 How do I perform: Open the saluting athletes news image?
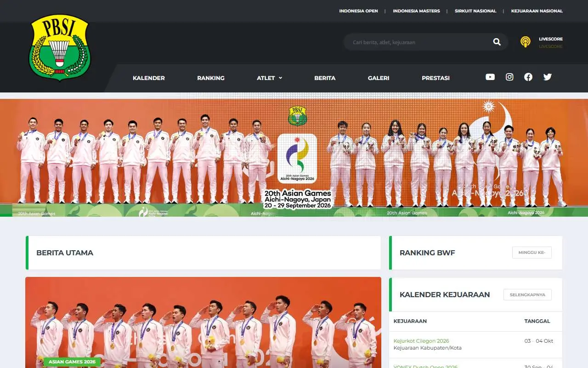click(203, 322)
